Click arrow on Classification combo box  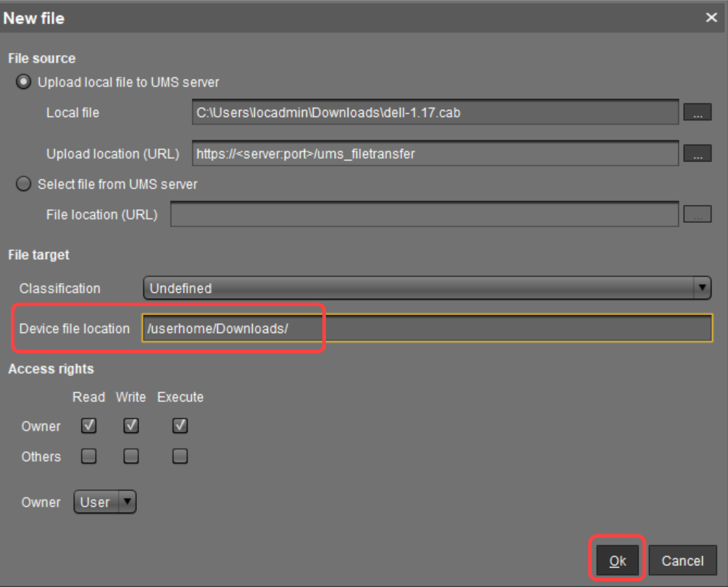pos(702,288)
